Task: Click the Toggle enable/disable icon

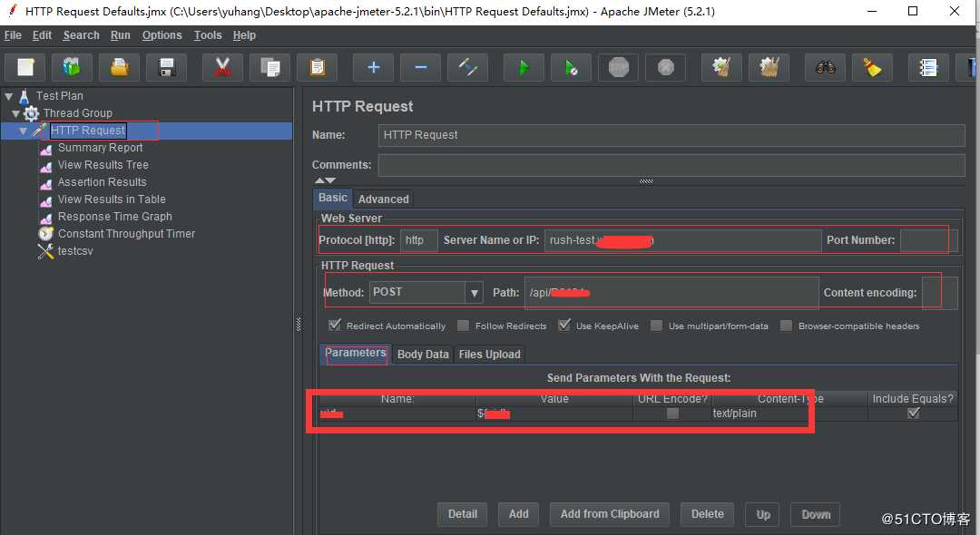Action: [467, 67]
